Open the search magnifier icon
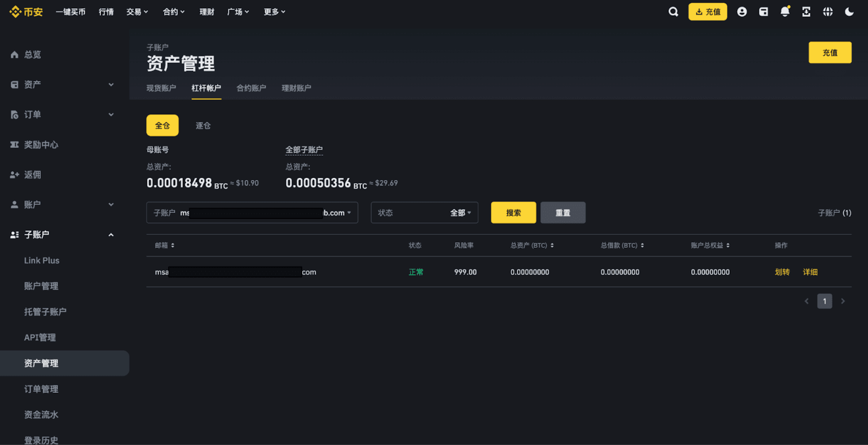This screenshot has width=868, height=445. [673, 12]
